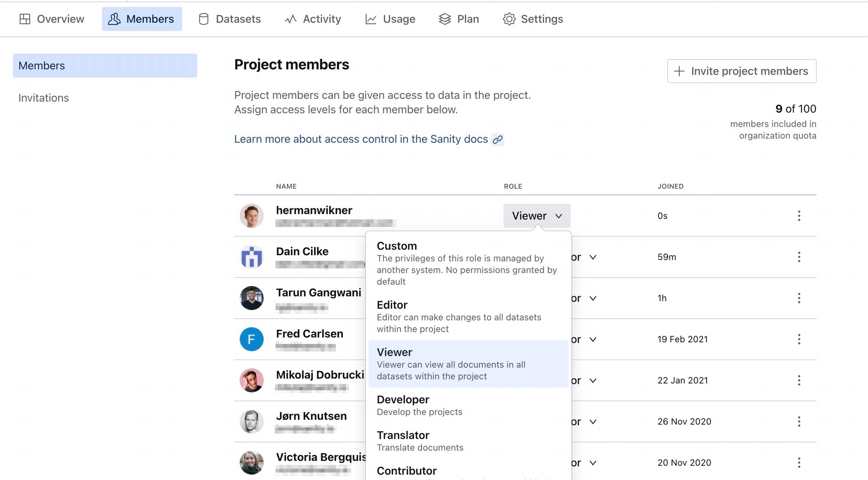
Task: Click the kebab menu for Mikolaj Dobrucki
Action: pos(799,380)
